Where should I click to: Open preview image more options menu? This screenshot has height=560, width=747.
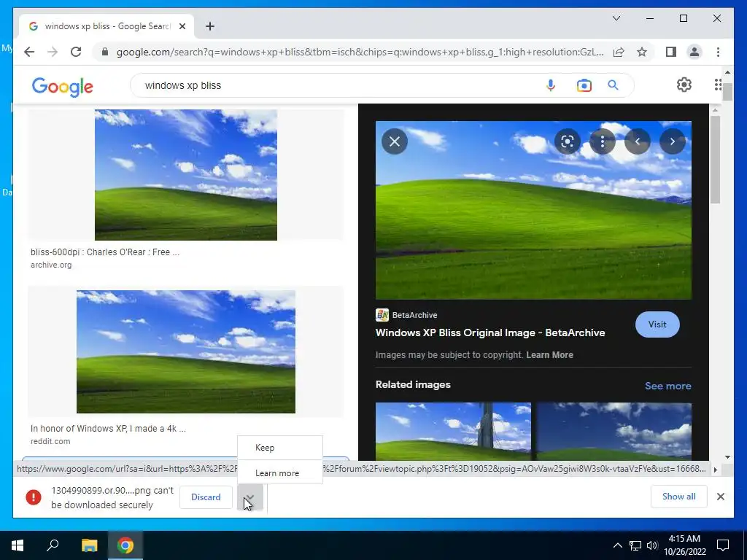602,141
